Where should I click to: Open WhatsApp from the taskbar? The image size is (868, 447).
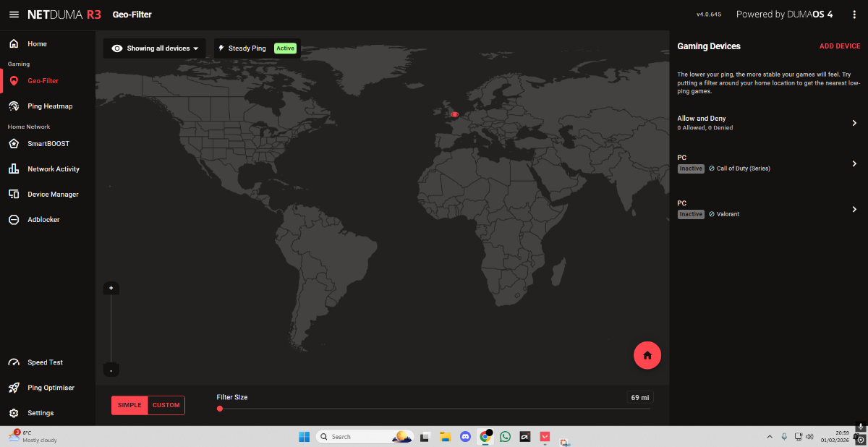505,436
